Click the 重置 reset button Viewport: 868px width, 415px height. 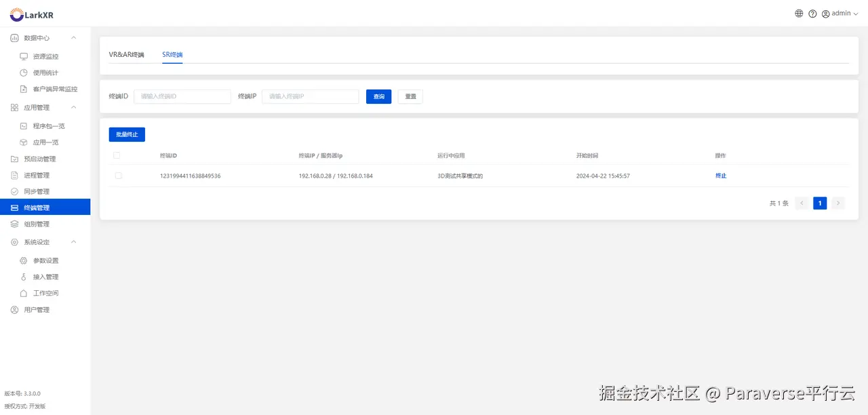pyautogui.click(x=410, y=97)
